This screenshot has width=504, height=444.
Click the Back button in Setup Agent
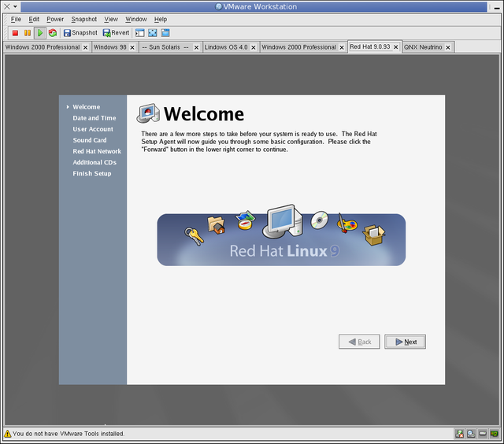(x=359, y=342)
